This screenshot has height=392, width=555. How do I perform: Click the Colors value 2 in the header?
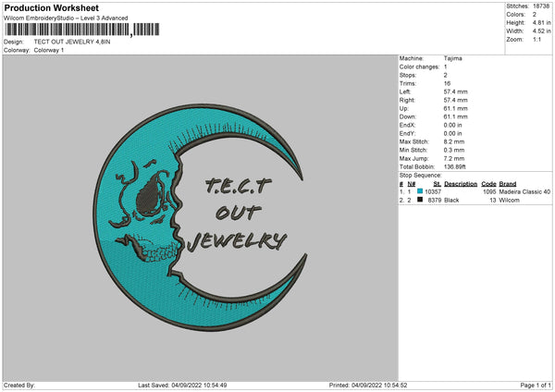pos(535,15)
